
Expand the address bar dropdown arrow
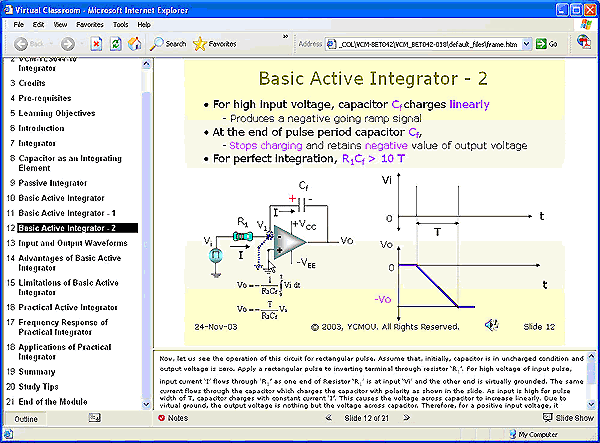tap(527, 44)
